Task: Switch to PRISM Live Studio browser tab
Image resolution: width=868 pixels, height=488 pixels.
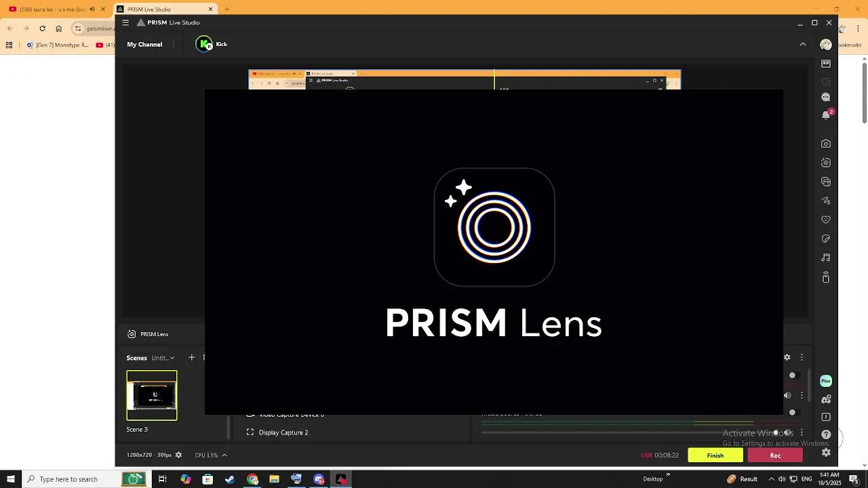Action: click(x=165, y=9)
